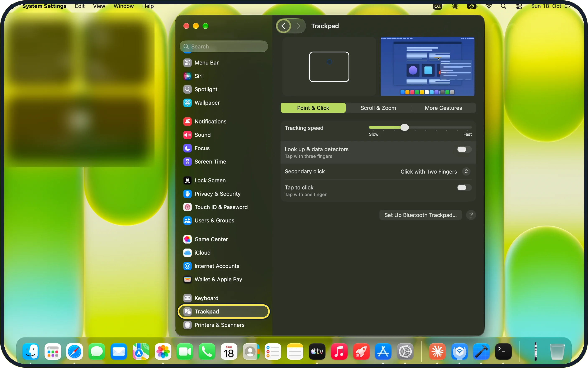The height and width of the screenshot is (368, 588).
Task: Open Internet Accounts settings
Action: (x=224, y=266)
